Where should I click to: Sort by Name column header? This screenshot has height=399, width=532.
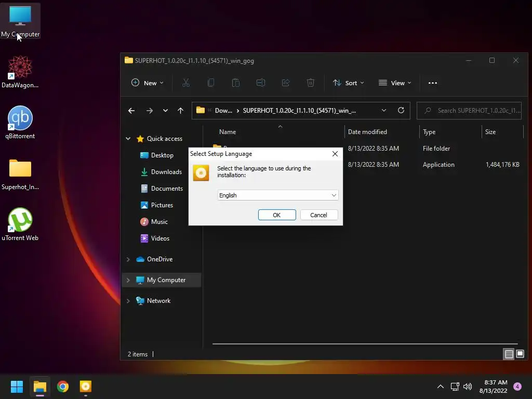[228, 132]
